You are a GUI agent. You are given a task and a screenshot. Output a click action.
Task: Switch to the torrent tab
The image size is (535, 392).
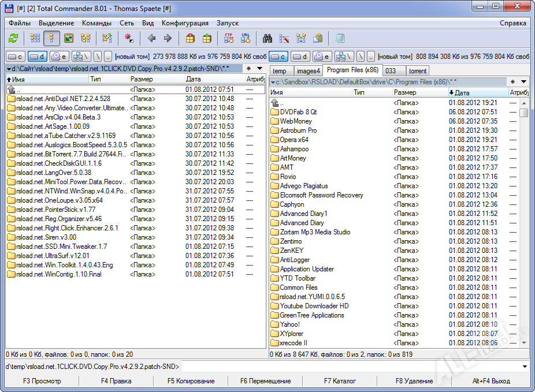[417, 71]
